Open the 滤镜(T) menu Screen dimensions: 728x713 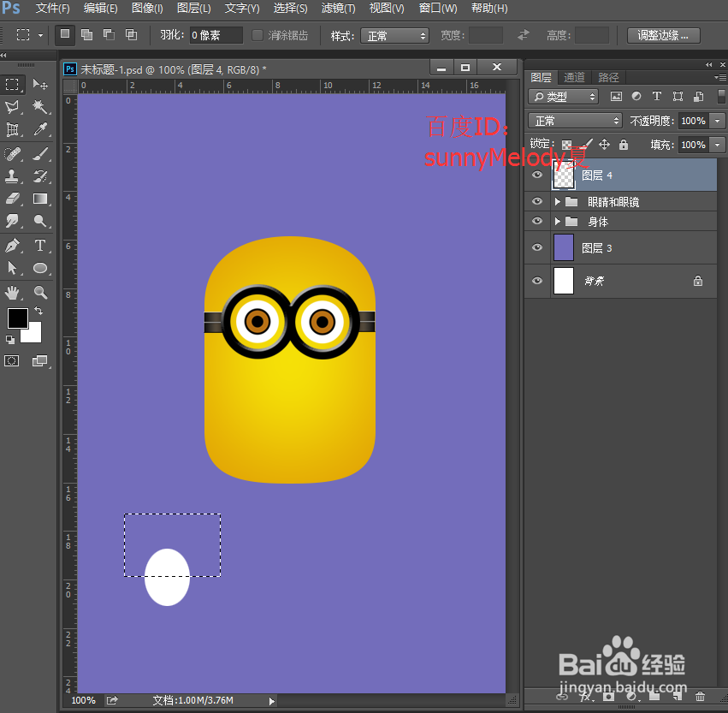click(x=339, y=9)
